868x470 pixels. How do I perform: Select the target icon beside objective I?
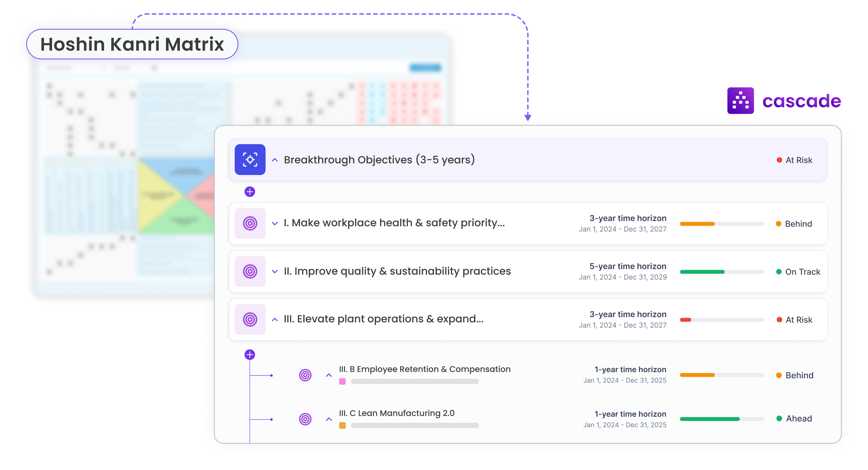pos(250,223)
